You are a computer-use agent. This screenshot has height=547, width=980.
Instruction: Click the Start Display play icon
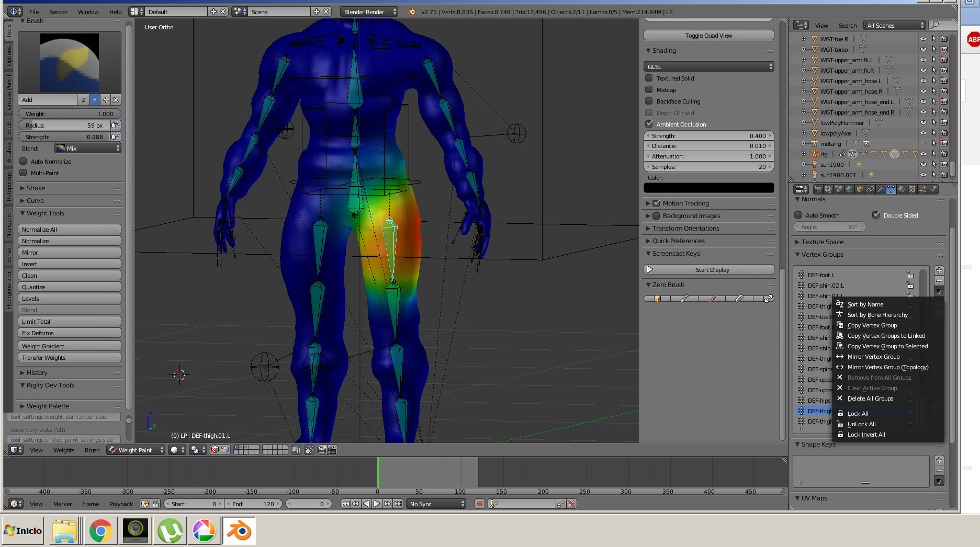click(x=650, y=270)
